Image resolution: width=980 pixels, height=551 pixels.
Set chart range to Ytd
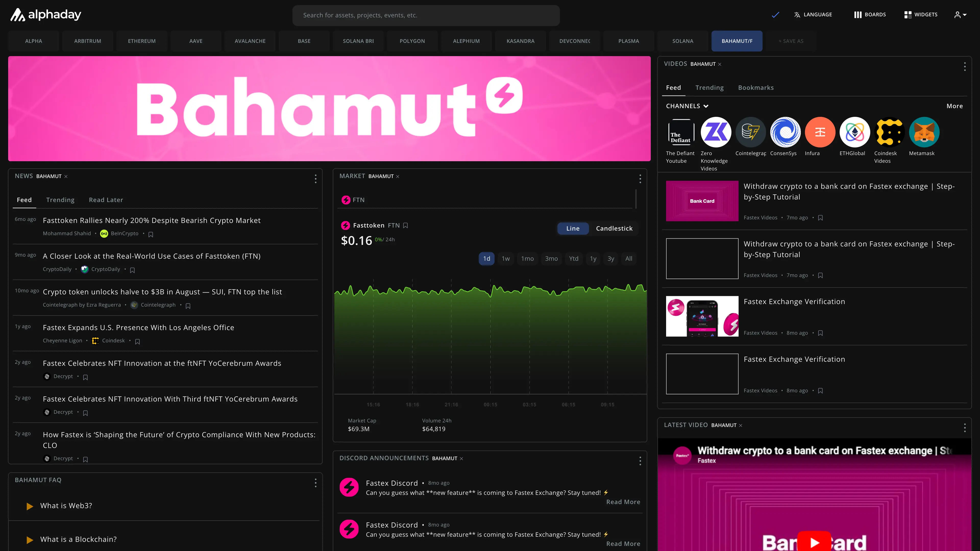(x=574, y=259)
